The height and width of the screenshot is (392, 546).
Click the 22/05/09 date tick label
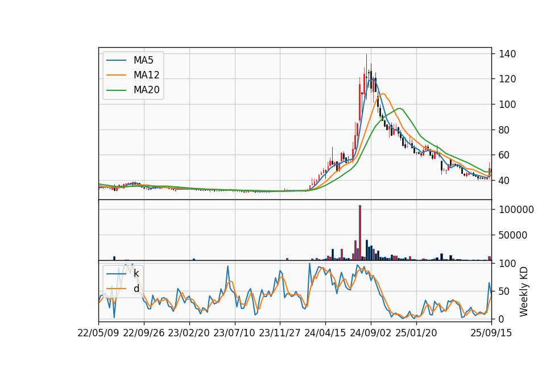click(98, 333)
